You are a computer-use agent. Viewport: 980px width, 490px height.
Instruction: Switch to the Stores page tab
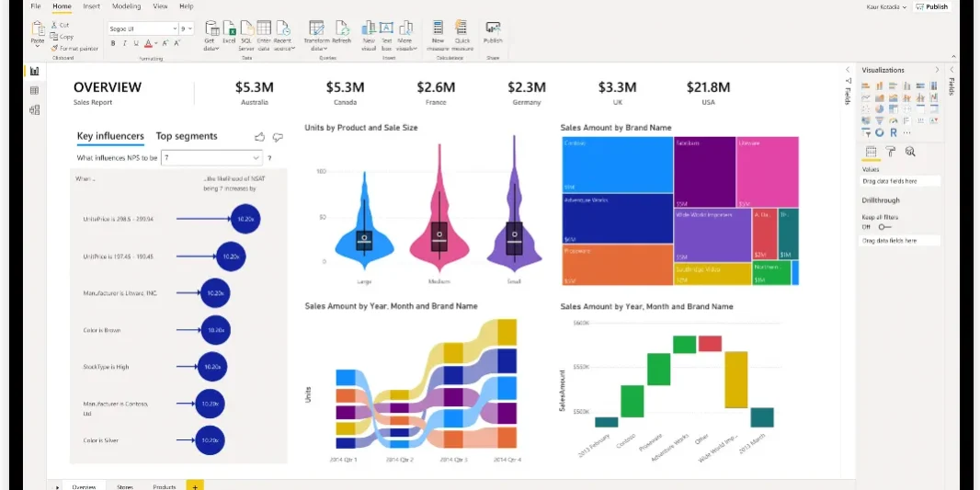pos(125,486)
